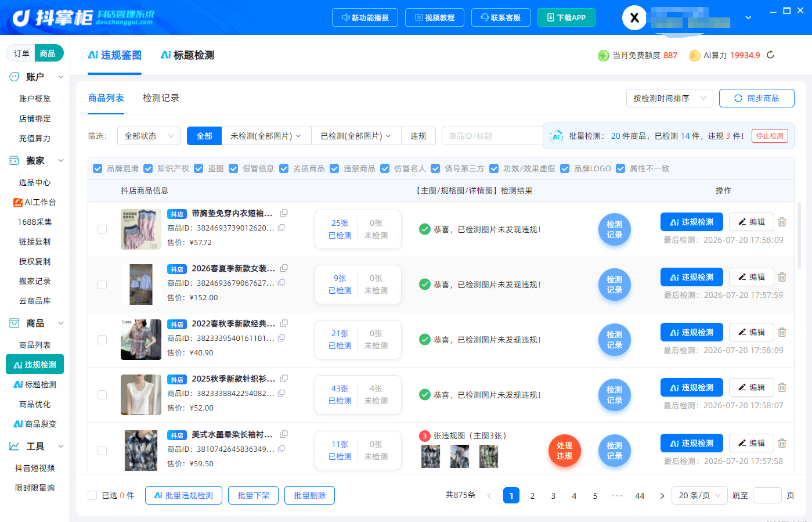Click the orange 处理违规 circle button
The width and height of the screenshot is (812, 522).
565,451
